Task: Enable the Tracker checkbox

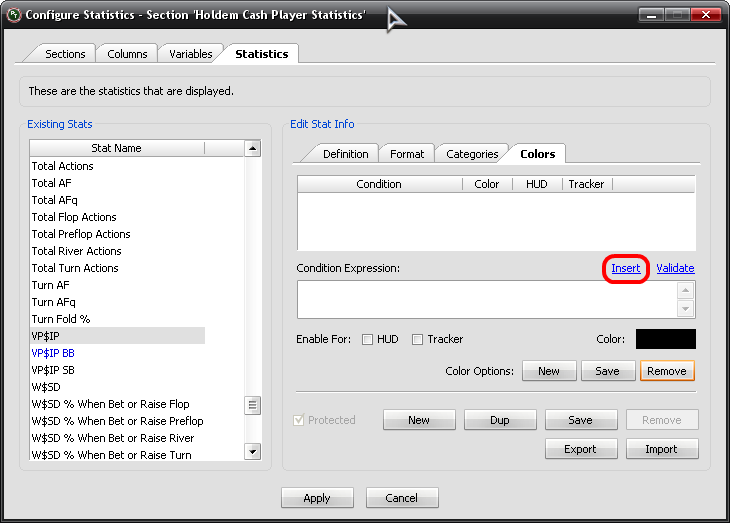Action: pos(418,340)
